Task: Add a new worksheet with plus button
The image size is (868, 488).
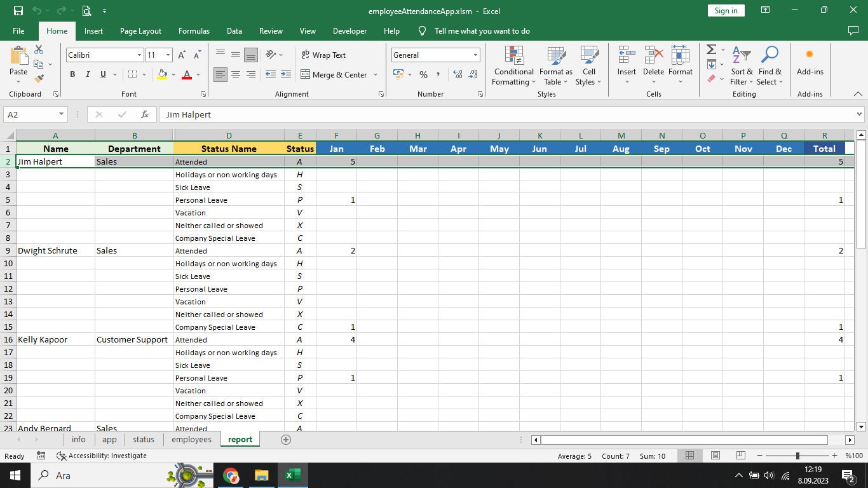Action: pos(285,439)
